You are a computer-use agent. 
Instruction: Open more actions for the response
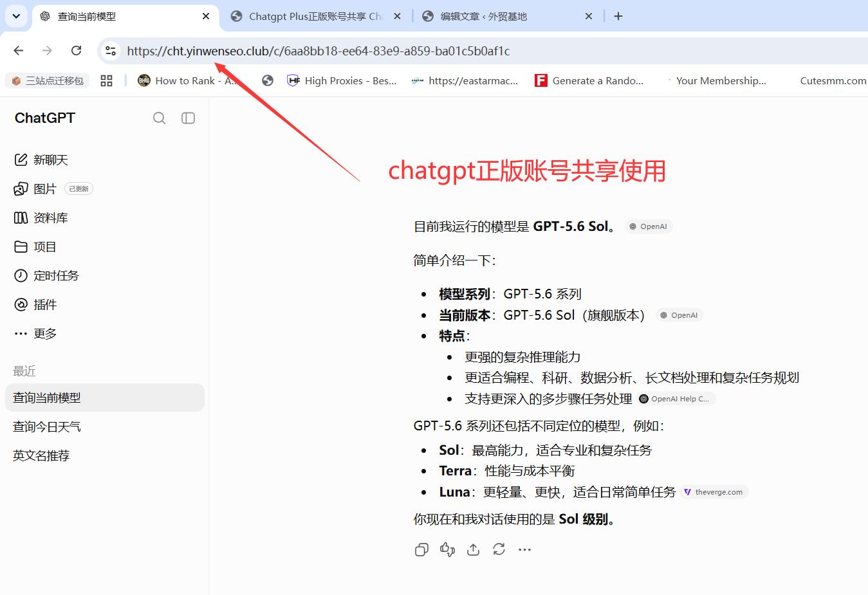[x=524, y=549]
